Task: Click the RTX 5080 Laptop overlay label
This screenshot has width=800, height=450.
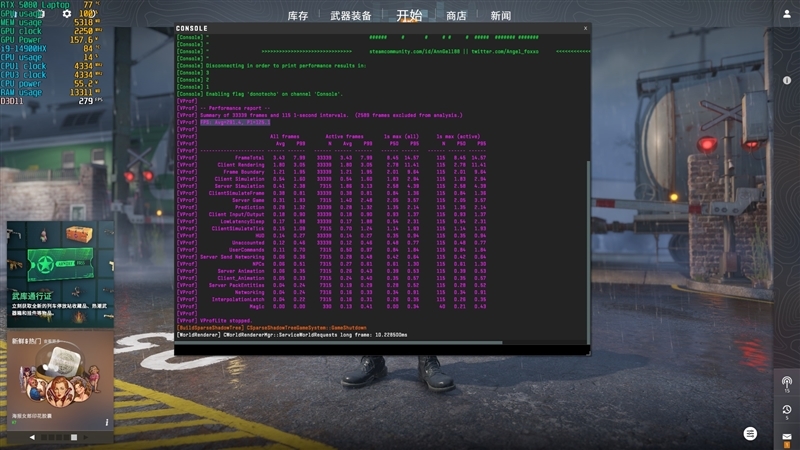Action: (35, 5)
